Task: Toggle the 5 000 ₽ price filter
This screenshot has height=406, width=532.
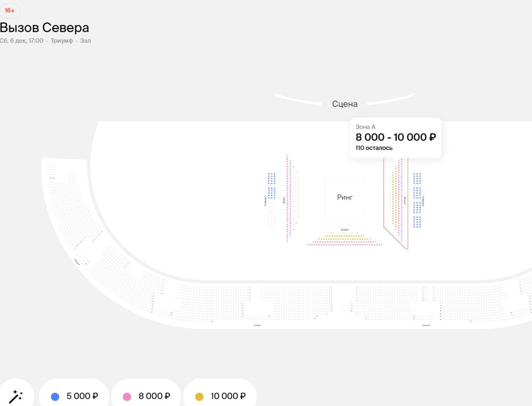Action: tap(74, 396)
